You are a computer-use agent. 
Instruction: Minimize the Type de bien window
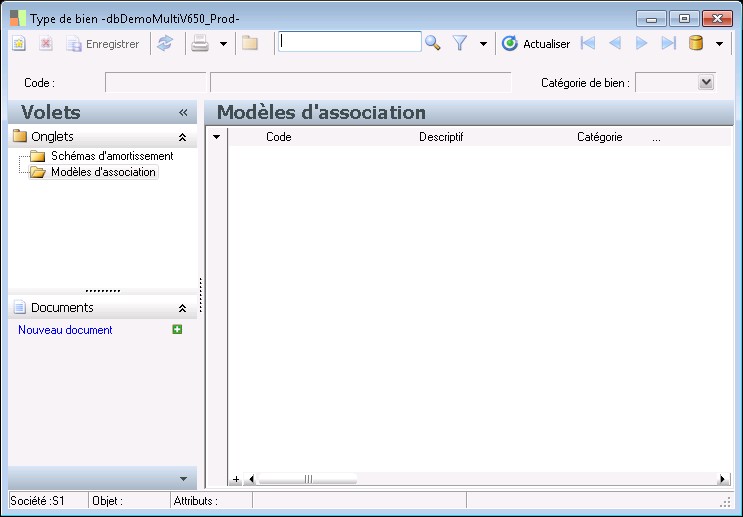pos(651,19)
